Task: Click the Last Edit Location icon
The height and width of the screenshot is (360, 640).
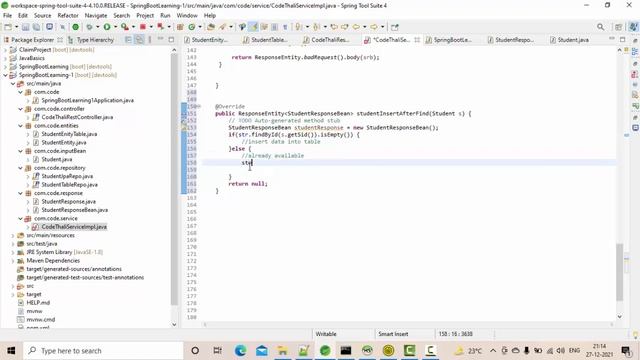Action: (334, 27)
